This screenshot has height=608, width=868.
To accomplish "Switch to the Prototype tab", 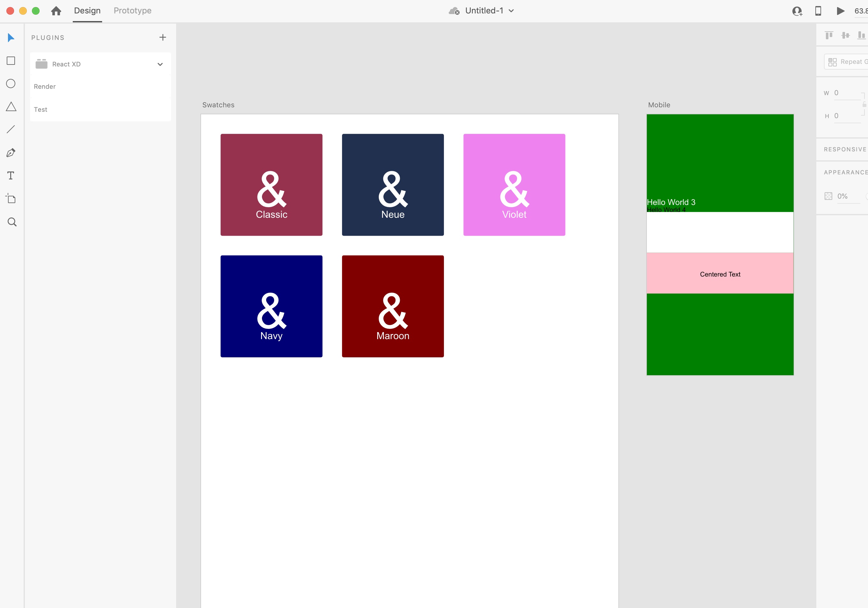I will 131,11.
